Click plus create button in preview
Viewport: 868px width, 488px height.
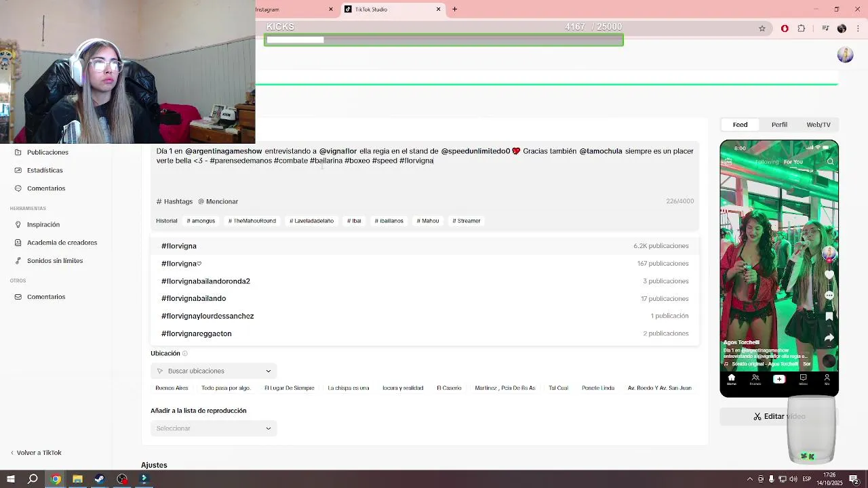click(779, 380)
